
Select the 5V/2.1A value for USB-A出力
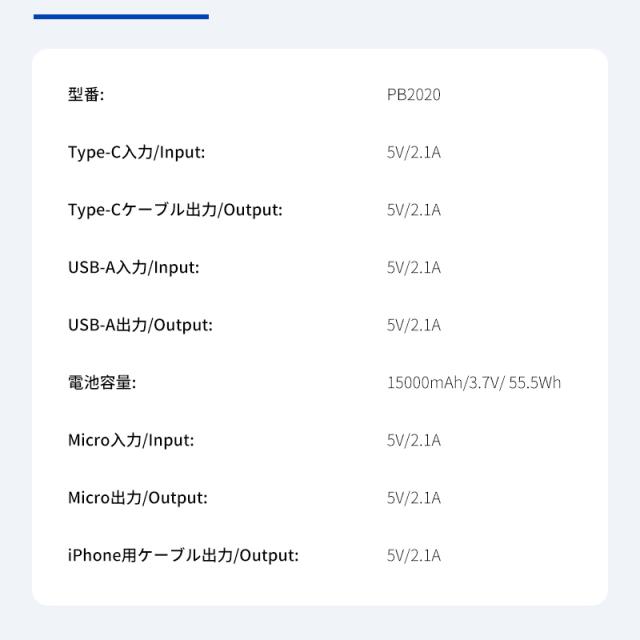click(x=413, y=325)
